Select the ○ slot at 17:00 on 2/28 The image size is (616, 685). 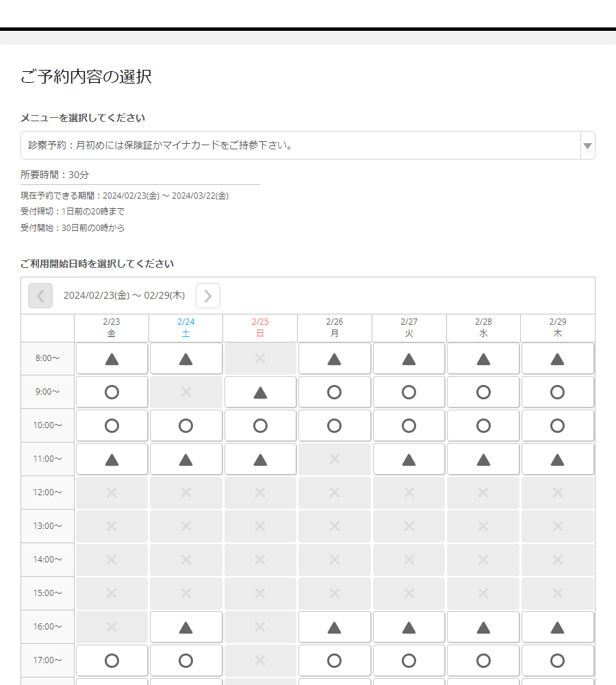click(x=483, y=660)
